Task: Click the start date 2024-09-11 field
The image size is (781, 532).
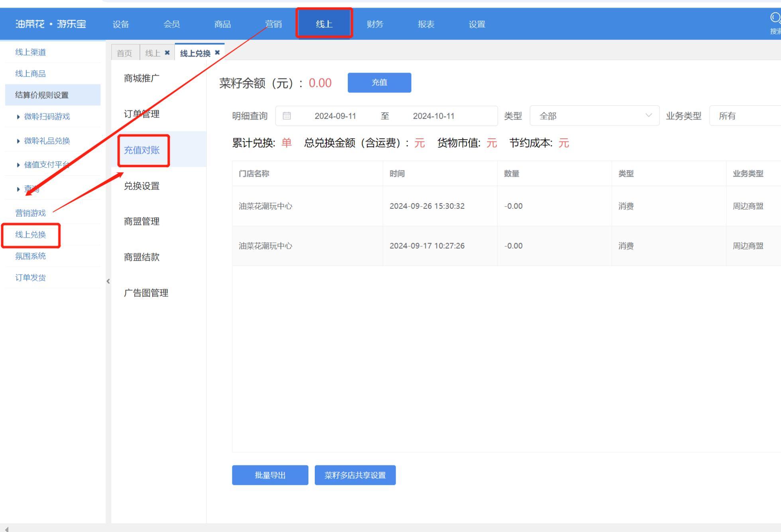Action: (x=335, y=116)
